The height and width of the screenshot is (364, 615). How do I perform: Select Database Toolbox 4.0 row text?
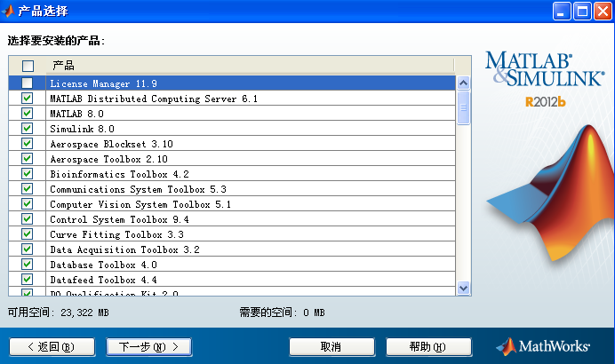tap(104, 265)
